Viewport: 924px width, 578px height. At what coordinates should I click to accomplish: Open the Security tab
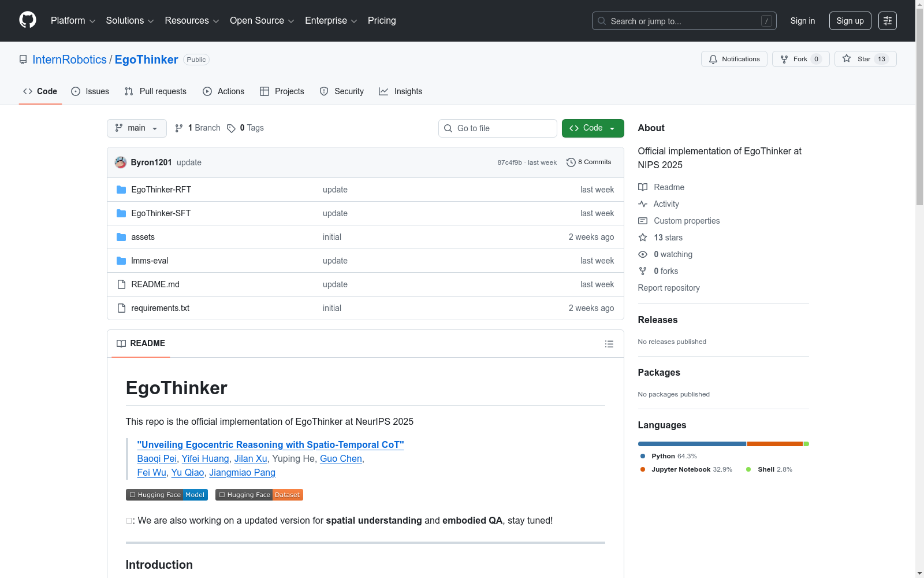tap(342, 91)
